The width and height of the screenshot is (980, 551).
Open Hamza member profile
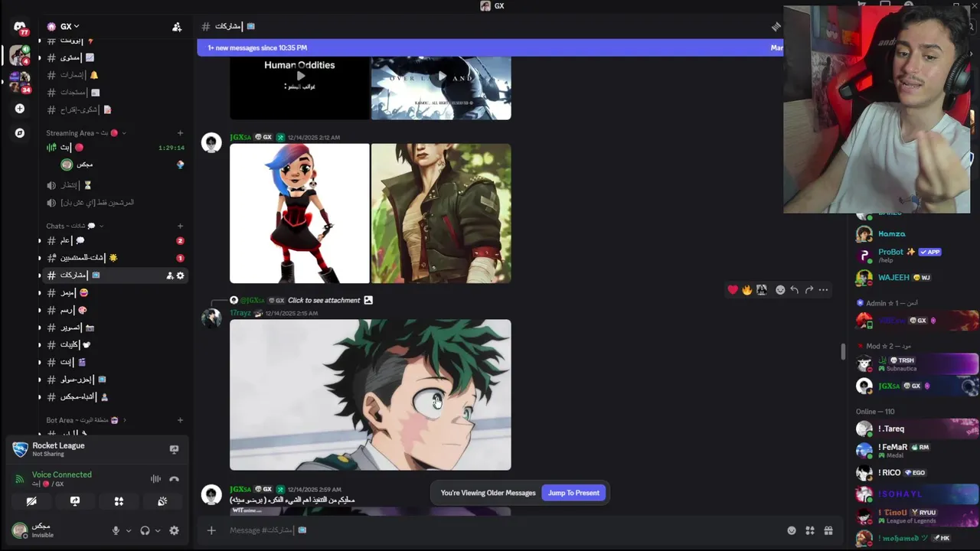[x=915, y=234]
